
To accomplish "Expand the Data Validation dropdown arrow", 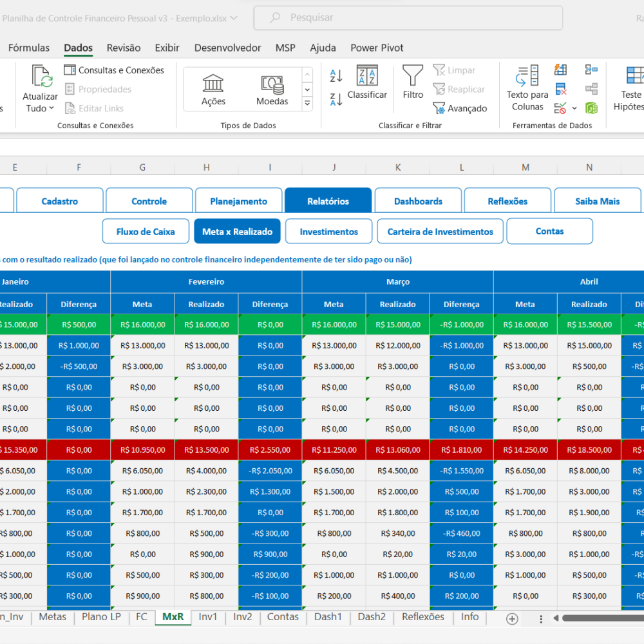I will tap(574, 108).
